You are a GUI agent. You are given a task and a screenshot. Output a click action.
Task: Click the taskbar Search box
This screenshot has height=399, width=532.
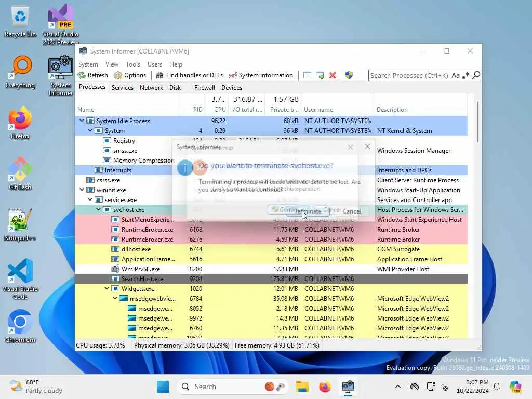233,387
